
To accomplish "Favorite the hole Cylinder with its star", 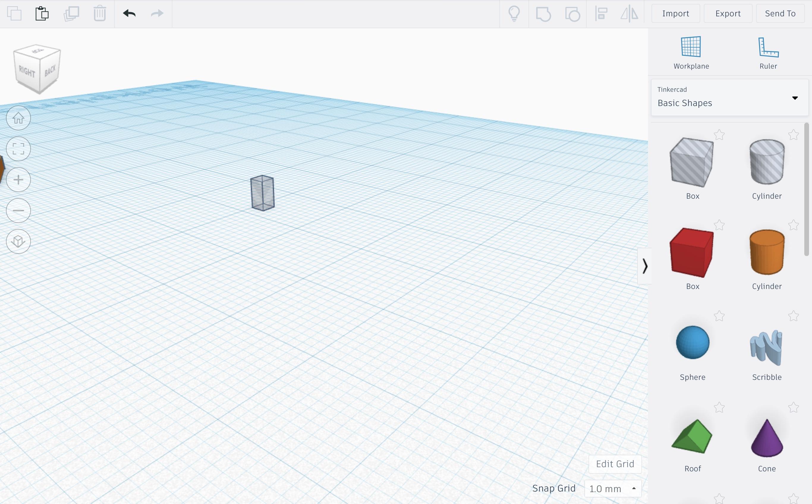I will [x=794, y=135].
